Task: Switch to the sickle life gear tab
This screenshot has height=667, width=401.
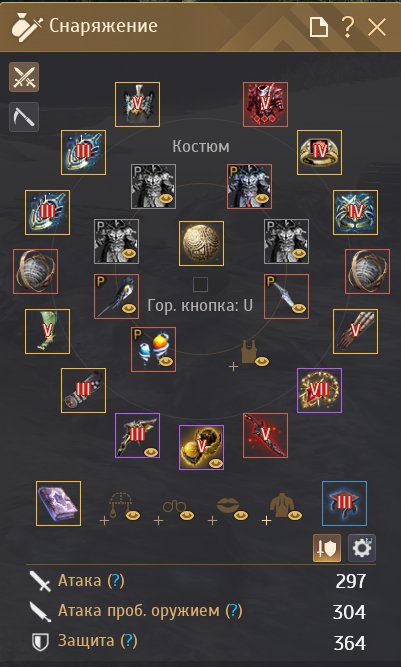Action: point(24,117)
